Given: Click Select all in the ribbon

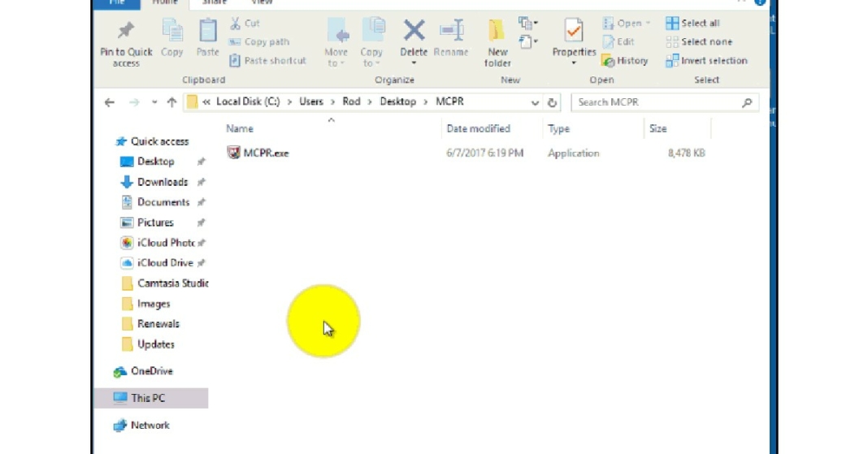Looking at the screenshot, I should click(x=693, y=24).
